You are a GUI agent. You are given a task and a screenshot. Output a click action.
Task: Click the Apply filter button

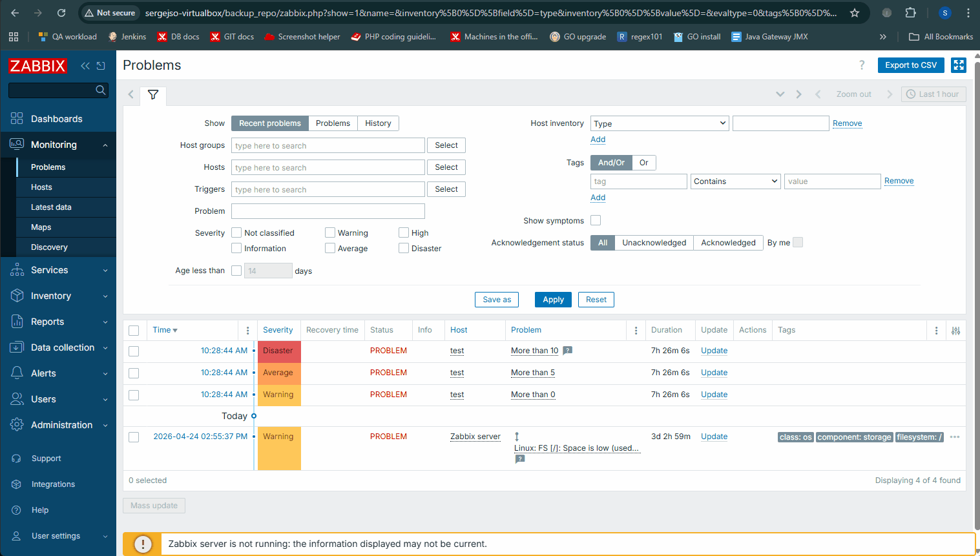click(553, 300)
